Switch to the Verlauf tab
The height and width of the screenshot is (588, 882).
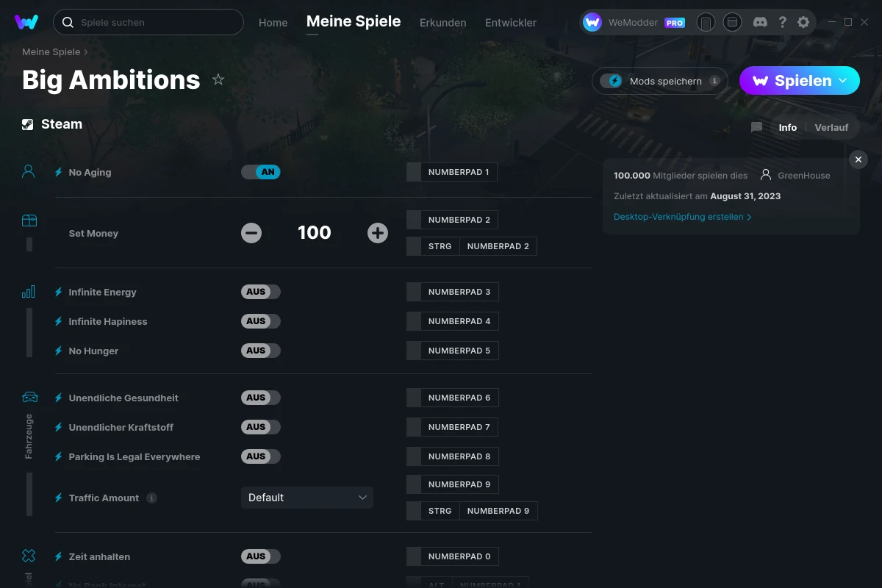point(831,127)
